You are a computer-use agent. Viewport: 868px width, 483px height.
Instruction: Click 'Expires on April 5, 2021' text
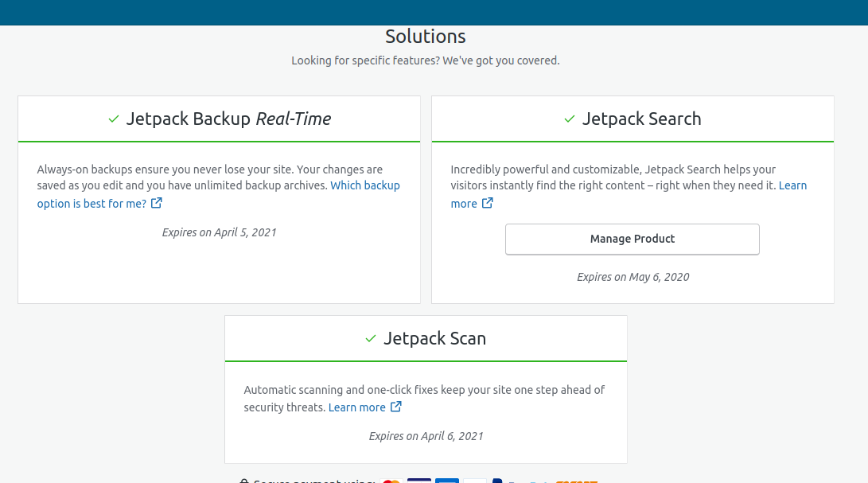[220, 232]
